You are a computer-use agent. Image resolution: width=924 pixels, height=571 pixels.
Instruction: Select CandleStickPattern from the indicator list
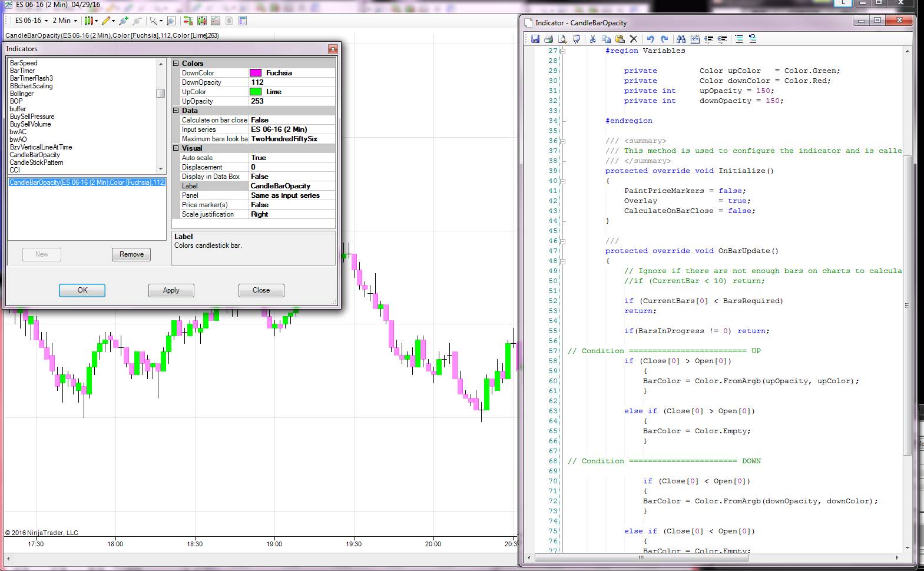[x=37, y=162]
